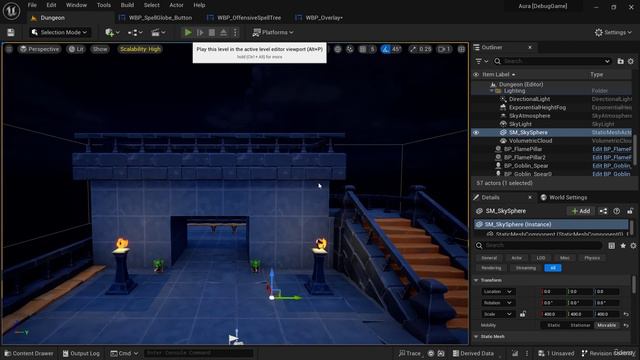Select DirectionalLight in the Outliner
640x360 pixels.
[x=529, y=99]
